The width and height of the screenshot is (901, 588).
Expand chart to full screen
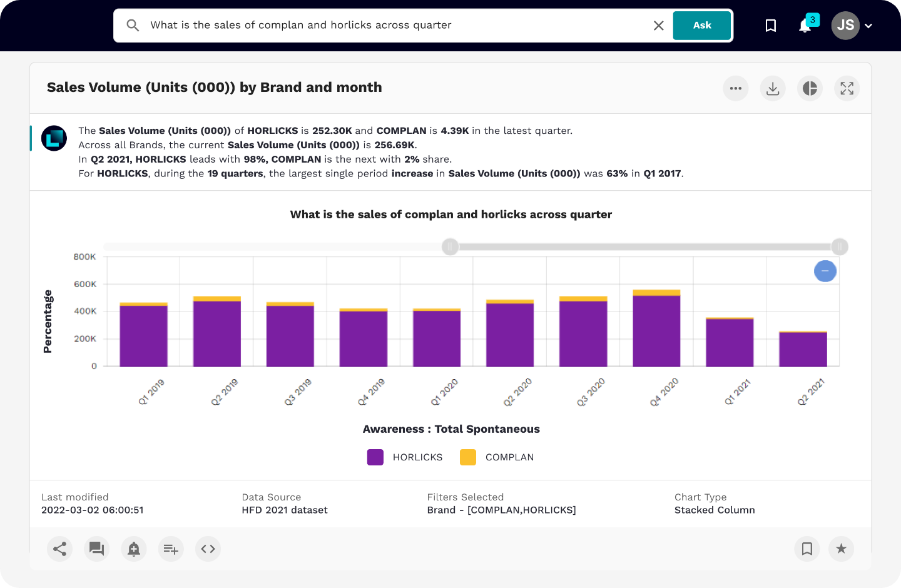click(x=847, y=88)
